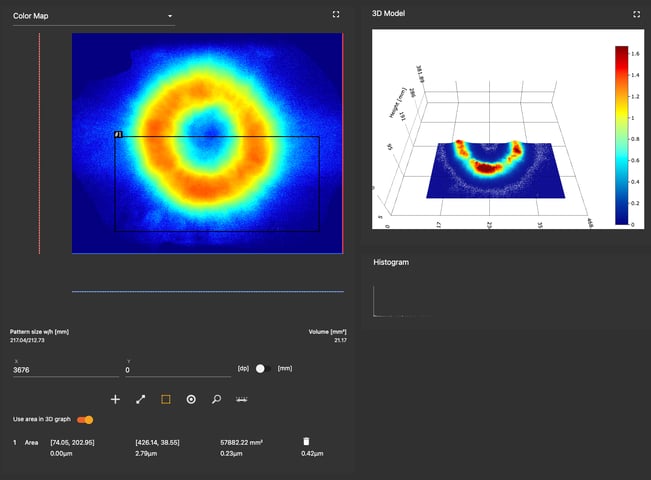This screenshot has width=651, height=480.
Task: Click the #1 area label on map
Action: pyautogui.click(x=118, y=134)
